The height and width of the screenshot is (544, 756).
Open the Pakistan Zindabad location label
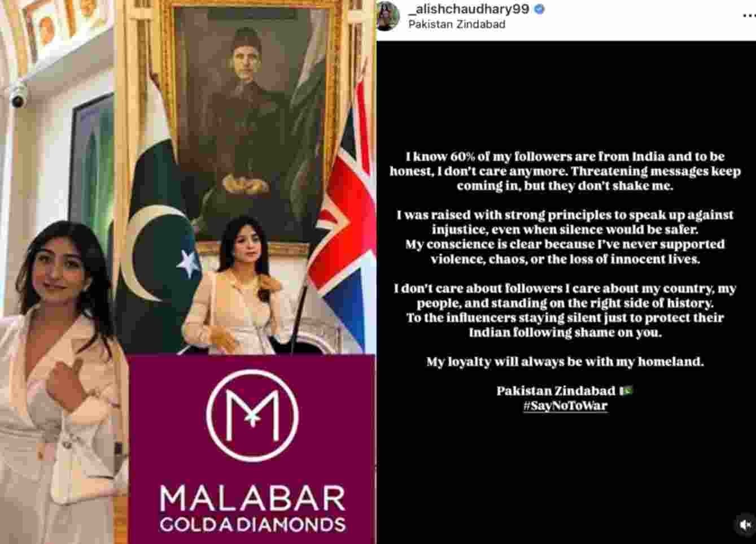coord(457,24)
